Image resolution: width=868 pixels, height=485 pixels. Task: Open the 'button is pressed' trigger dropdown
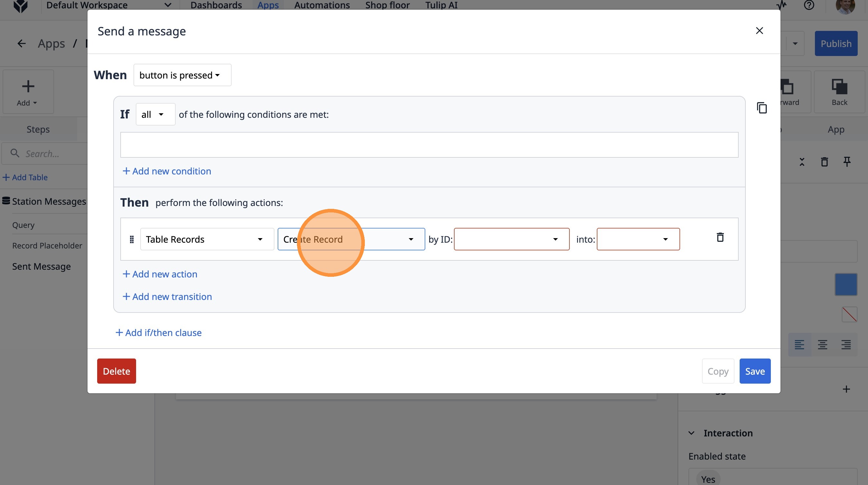tap(182, 75)
